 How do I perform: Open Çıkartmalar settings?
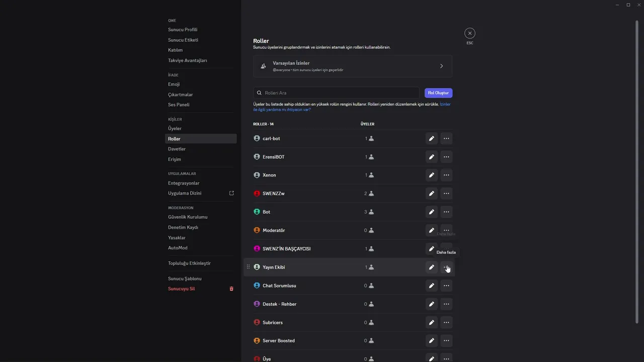pyautogui.click(x=201, y=95)
